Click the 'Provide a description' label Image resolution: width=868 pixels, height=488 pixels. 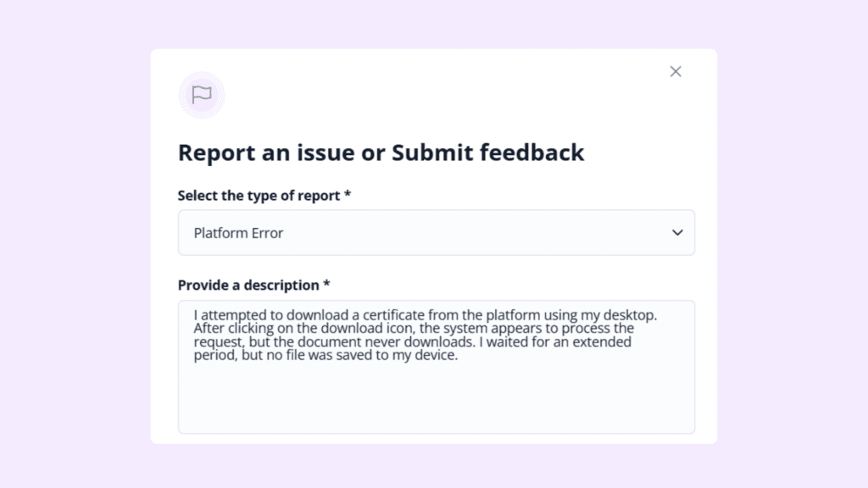248,285
